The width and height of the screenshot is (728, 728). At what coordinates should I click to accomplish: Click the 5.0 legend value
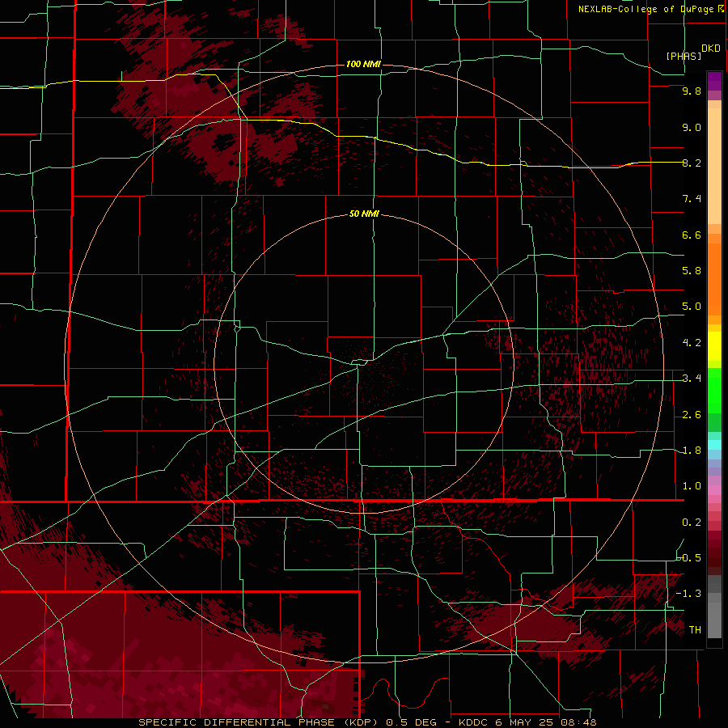pyautogui.click(x=692, y=307)
